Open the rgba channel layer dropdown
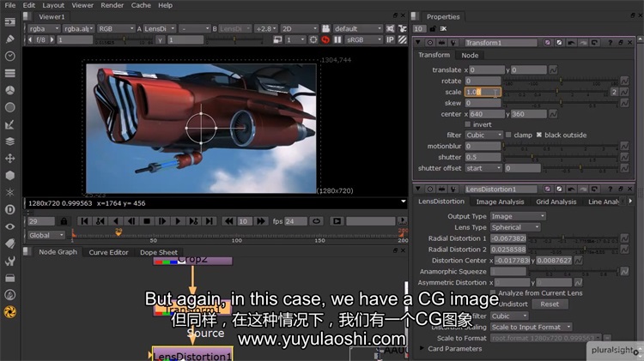The width and height of the screenshot is (644, 361). click(x=44, y=28)
